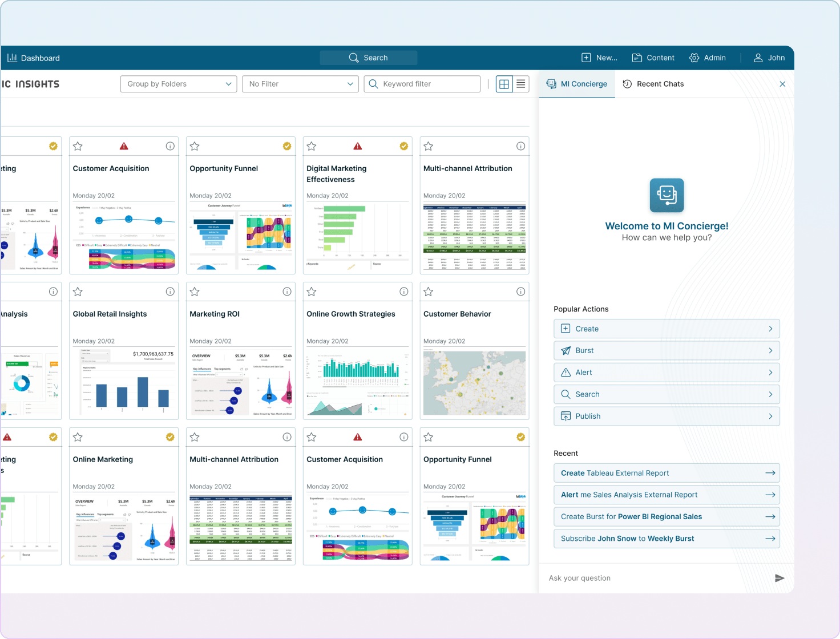Focus the Keyword filter field

422,84
